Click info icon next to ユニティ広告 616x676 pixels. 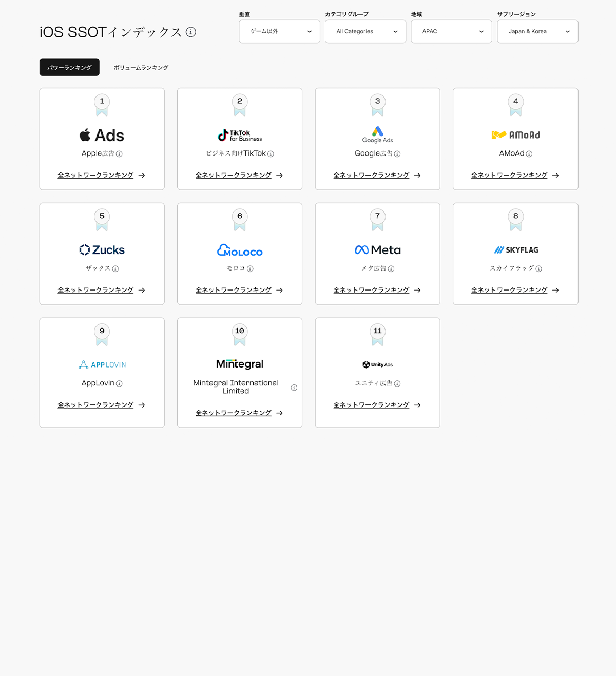pos(397,384)
